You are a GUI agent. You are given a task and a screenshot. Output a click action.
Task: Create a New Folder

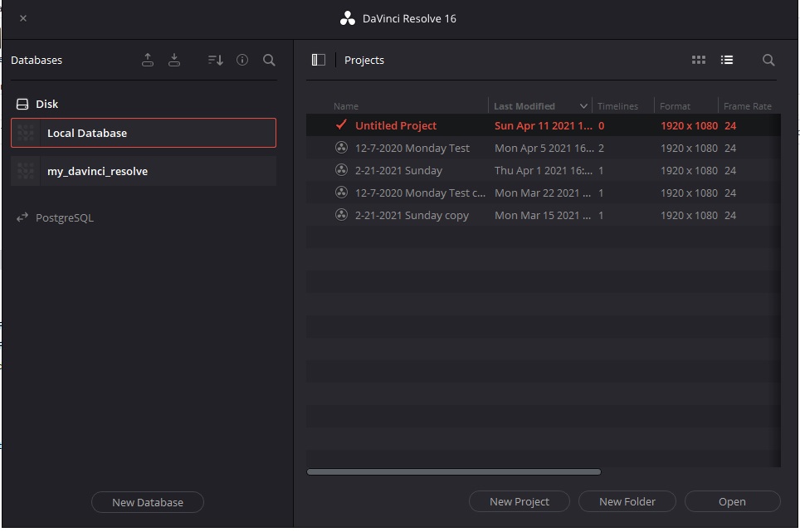click(x=627, y=501)
